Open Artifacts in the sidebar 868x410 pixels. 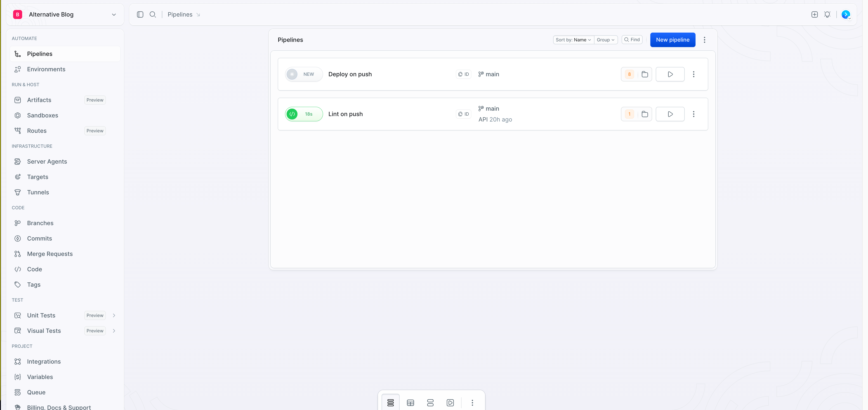(x=39, y=100)
